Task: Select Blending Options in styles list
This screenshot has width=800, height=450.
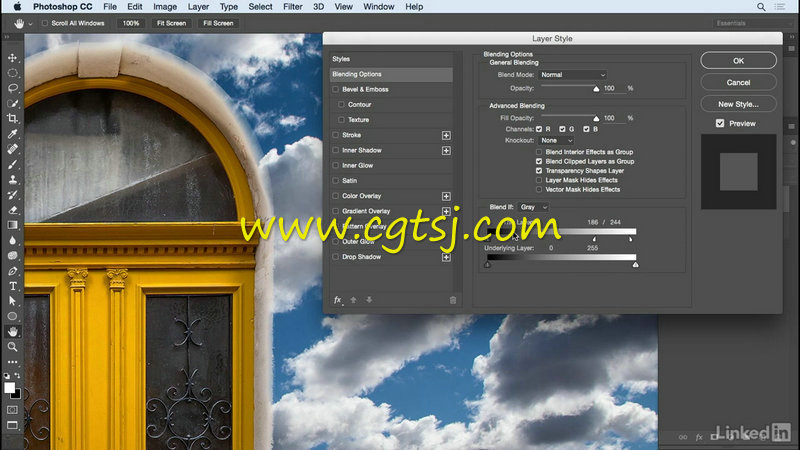Action: (391, 74)
